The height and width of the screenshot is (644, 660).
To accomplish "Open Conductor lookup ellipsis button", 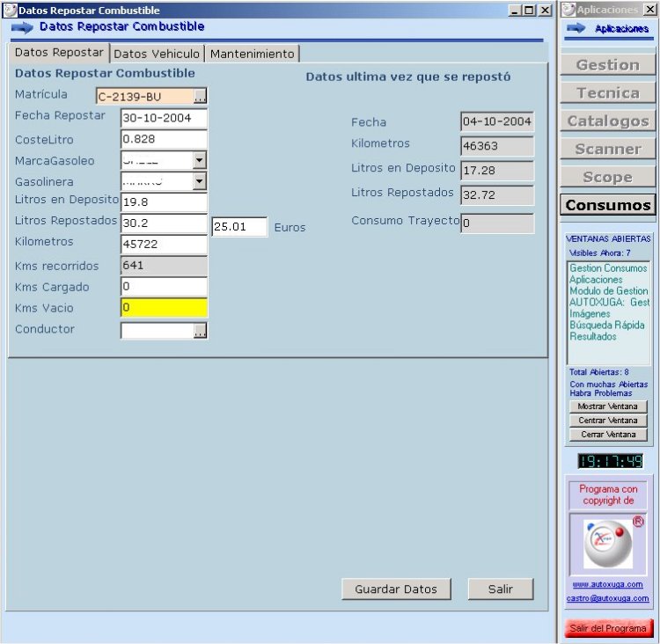I will click(x=200, y=331).
